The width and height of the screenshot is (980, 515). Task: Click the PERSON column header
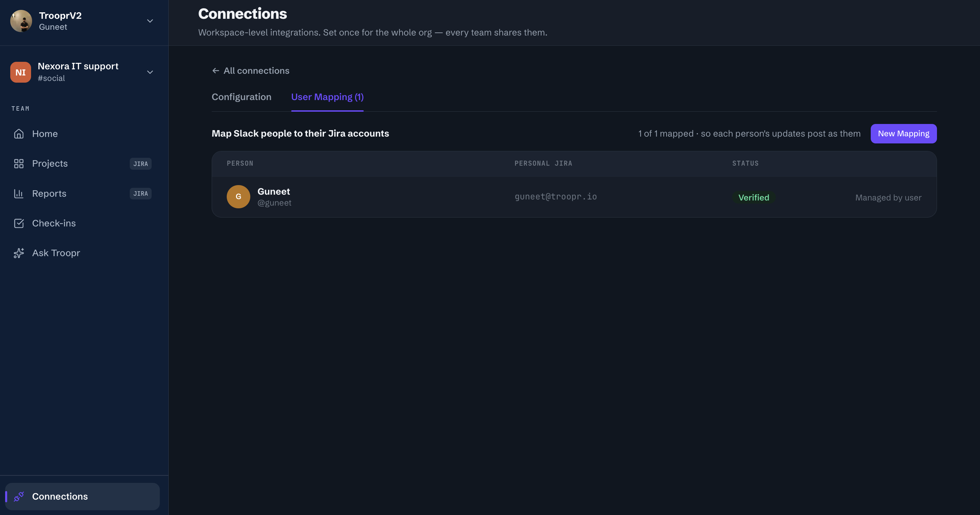pyautogui.click(x=240, y=163)
